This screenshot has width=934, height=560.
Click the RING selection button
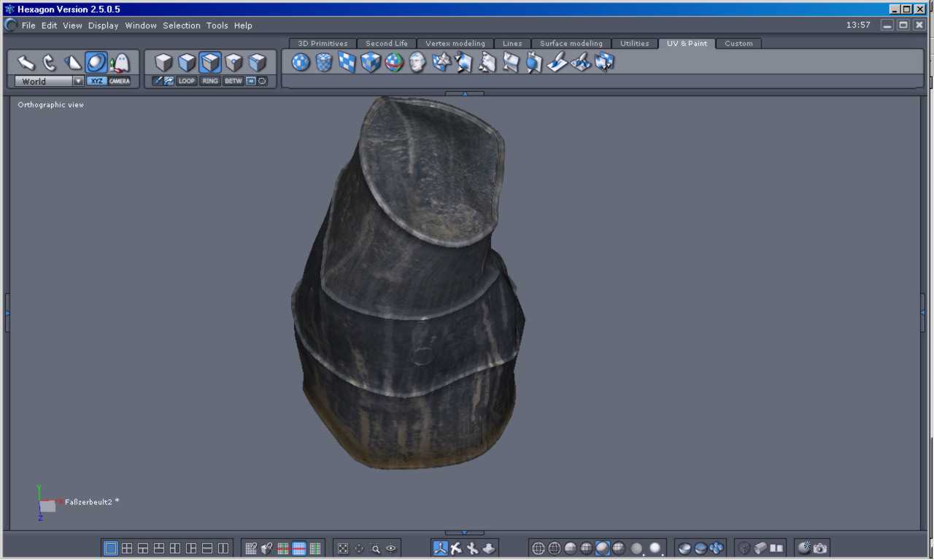(210, 81)
